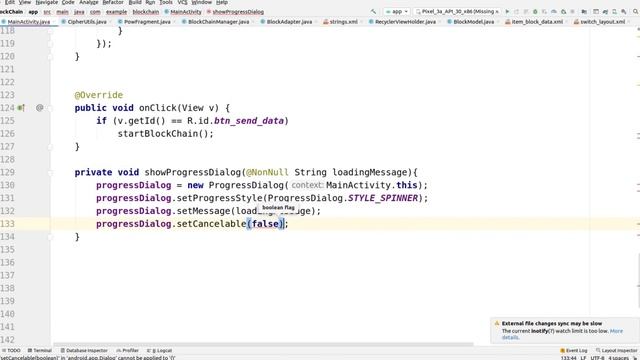
Task: Open the Code menu
Action: pos(68,2)
